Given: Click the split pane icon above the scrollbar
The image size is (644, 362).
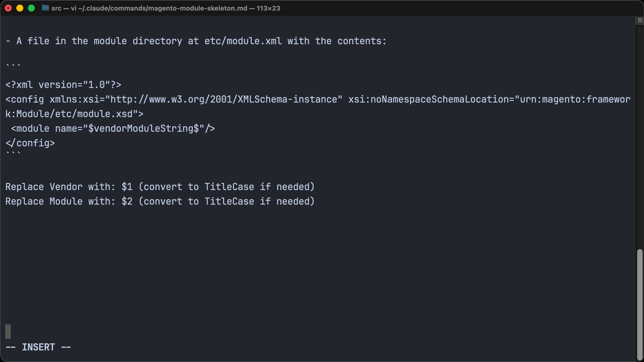Looking at the screenshot, I should click(x=640, y=20).
